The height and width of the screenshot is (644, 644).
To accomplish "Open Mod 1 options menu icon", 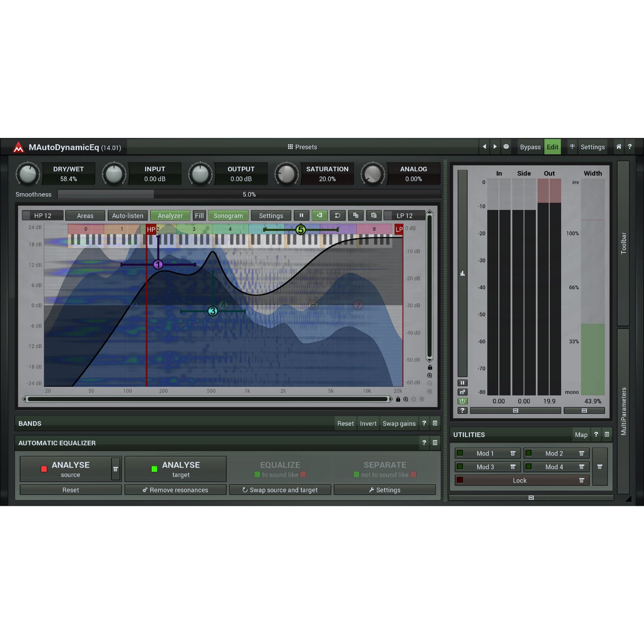I will point(513,453).
